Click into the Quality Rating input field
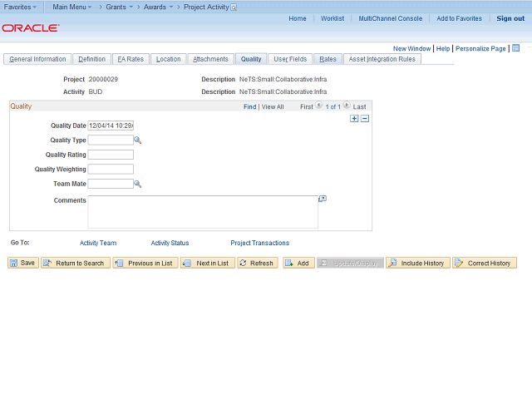This screenshot has height=399, width=532. point(111,155)
